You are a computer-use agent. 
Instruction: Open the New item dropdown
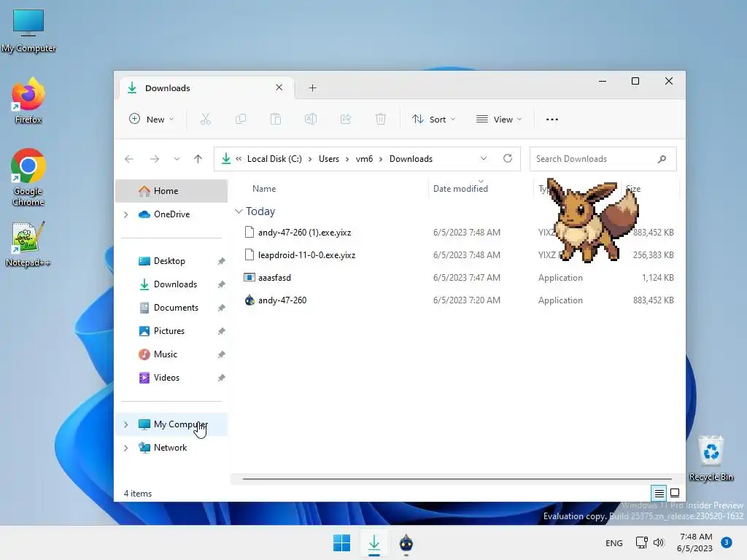coord(152,119)
